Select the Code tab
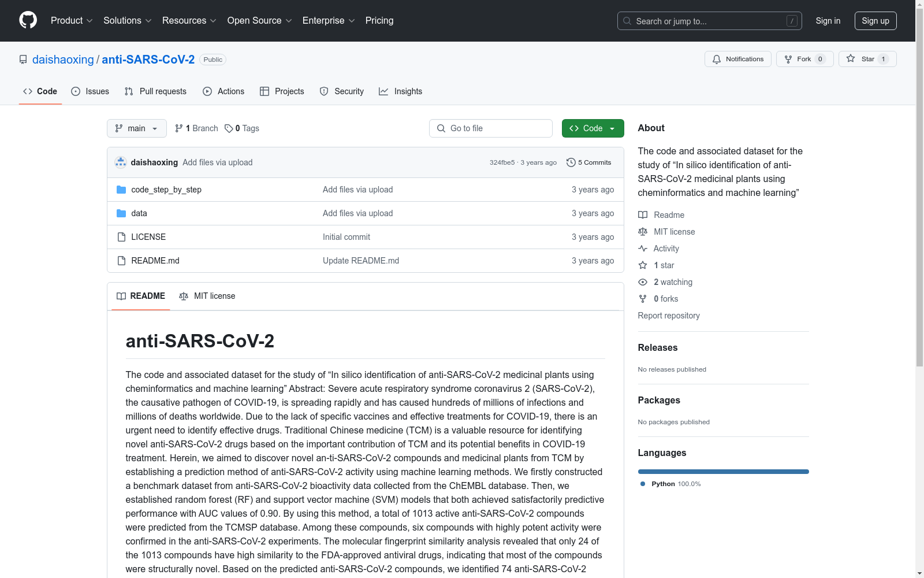Screen dimensions: 924x578 tap(40, 91)
